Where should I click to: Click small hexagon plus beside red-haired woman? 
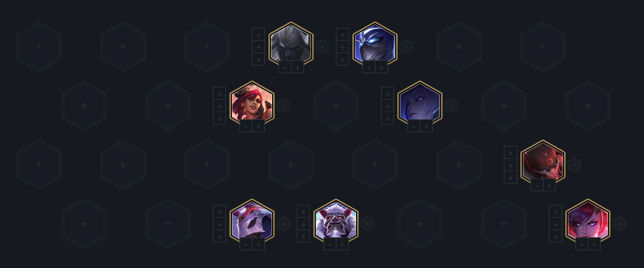(619, 224)
